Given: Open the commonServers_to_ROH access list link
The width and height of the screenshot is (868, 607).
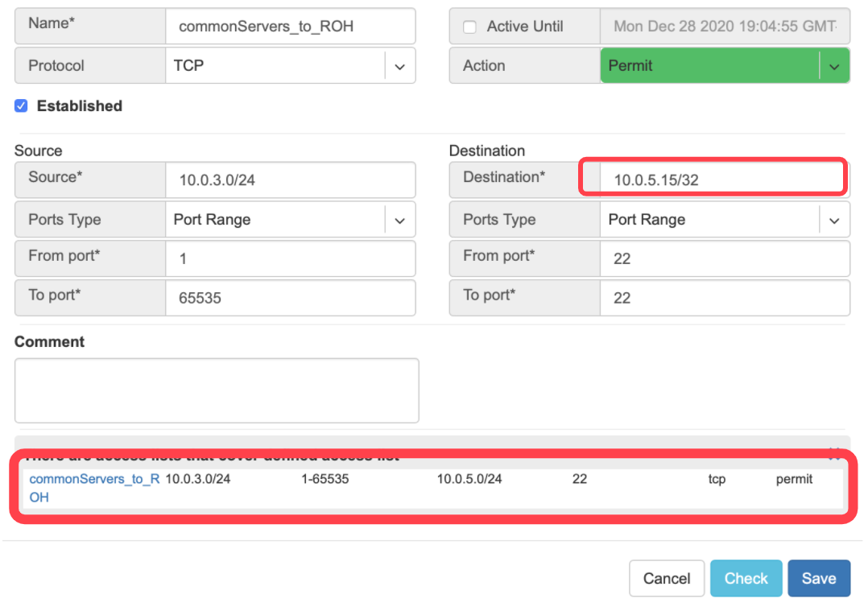Looking at the screenshot, I should [94, 480].
